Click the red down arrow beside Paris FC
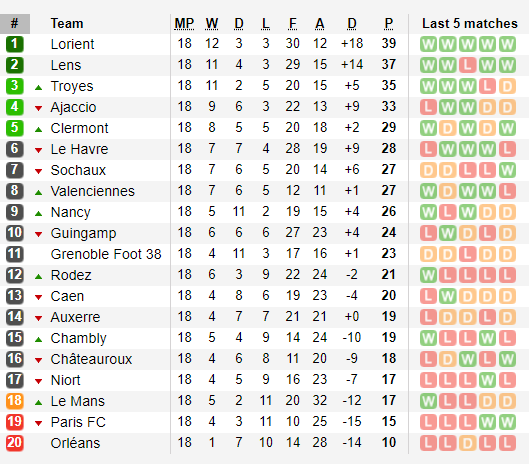Viewport: 529px width, 464px height. (x=38, y=423)
